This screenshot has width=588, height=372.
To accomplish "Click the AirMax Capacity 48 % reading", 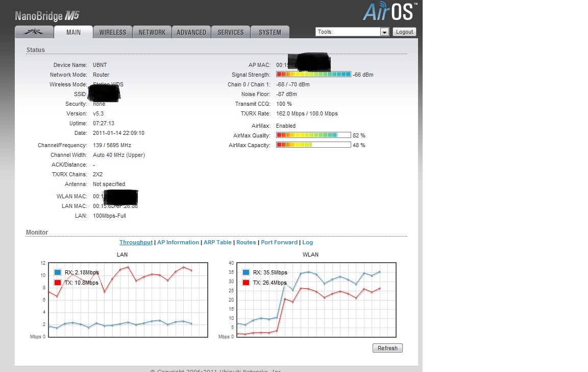I will 359,145.
